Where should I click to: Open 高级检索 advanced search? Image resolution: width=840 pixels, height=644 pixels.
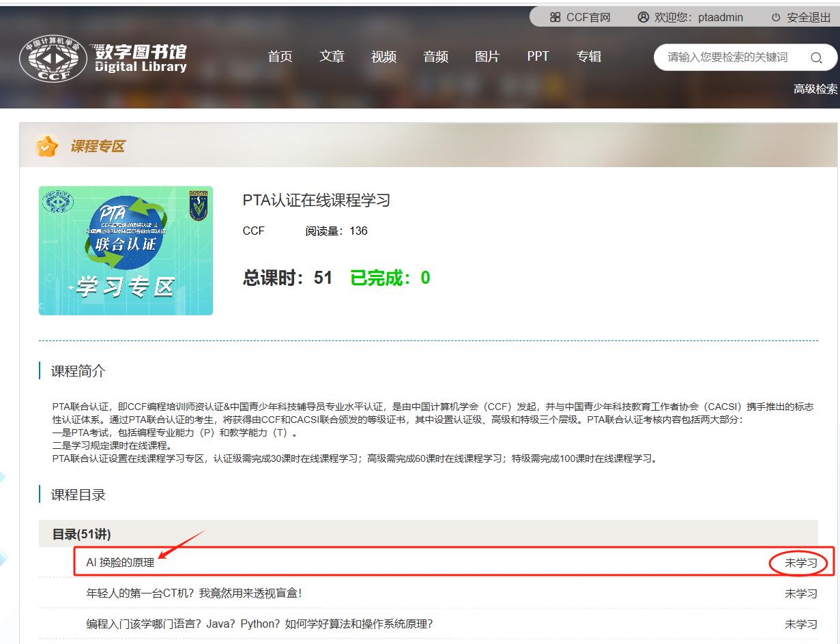[815, 89]
